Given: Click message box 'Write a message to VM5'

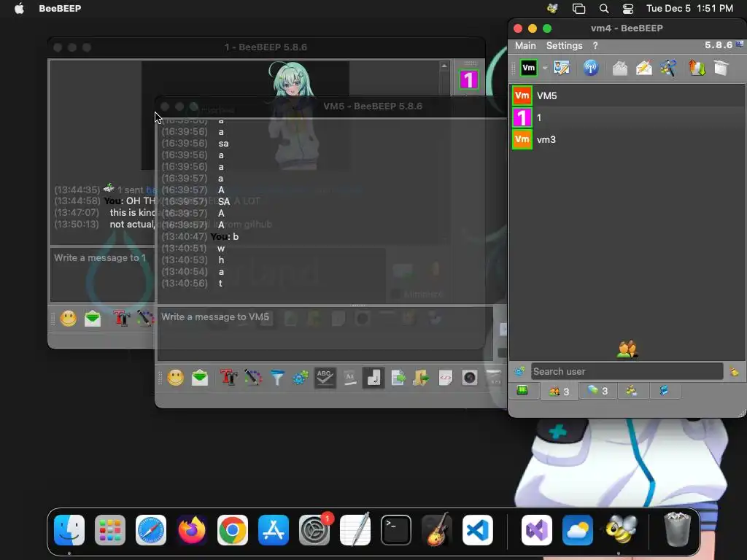Looking at the screenshot, I should click(x=325, y=333).
